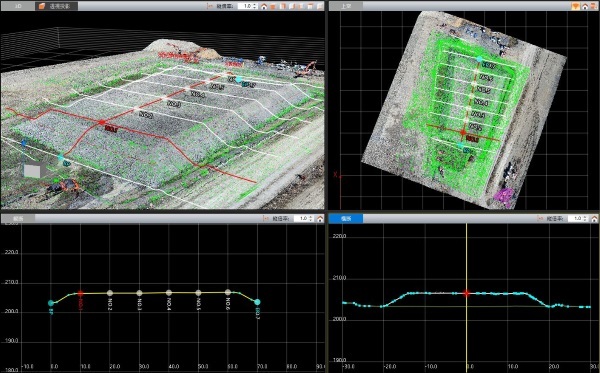The image size is (600, 373).
Task: Switch to the 3D tab
Action: point(18,6)
